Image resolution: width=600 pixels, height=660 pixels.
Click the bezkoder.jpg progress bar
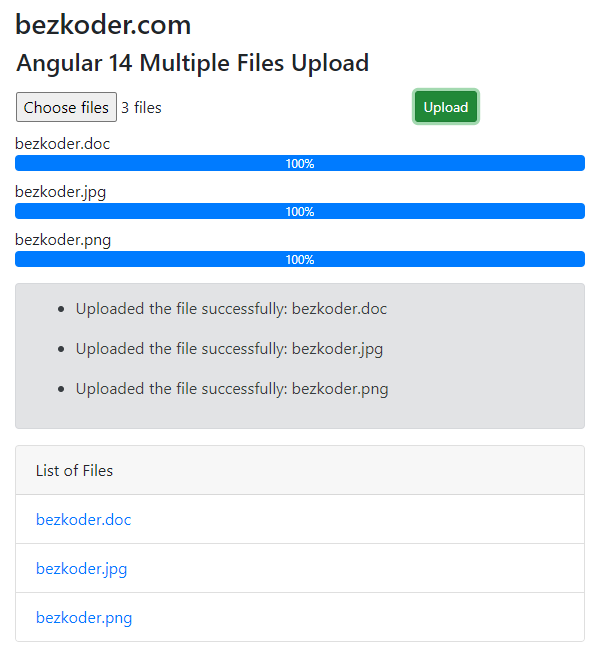pyautogui.click(x=300, y=211)
